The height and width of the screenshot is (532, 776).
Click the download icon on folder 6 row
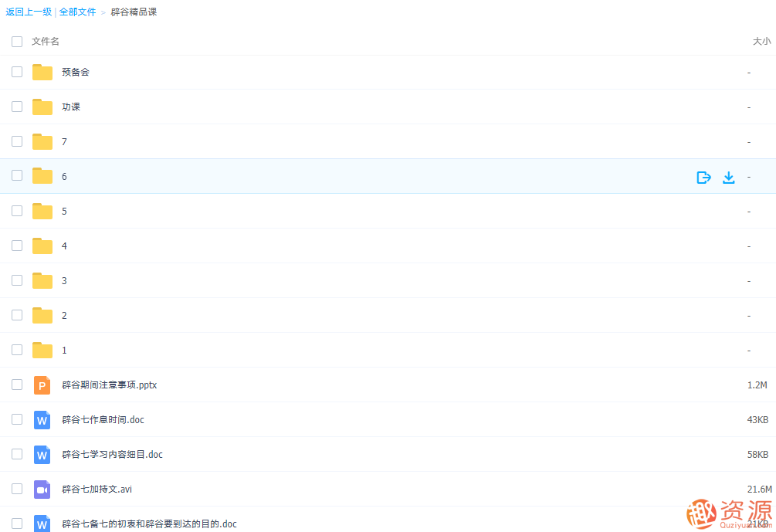pos(728,177)
